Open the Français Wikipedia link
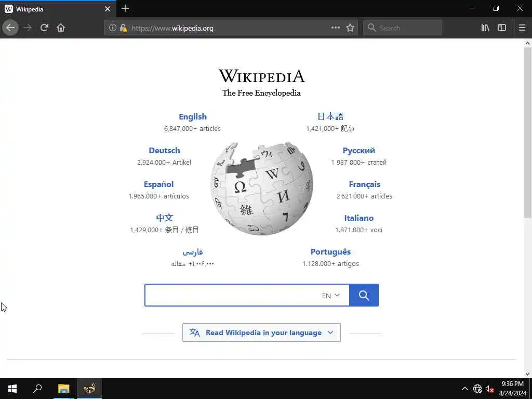 click(x=364, y=184)
